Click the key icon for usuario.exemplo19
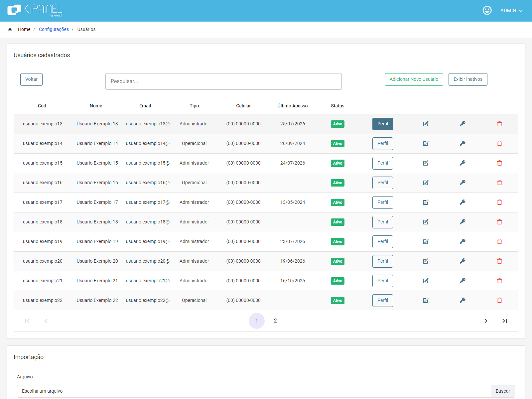This screenshot has height=399, width=532. (x=463, y=241)
